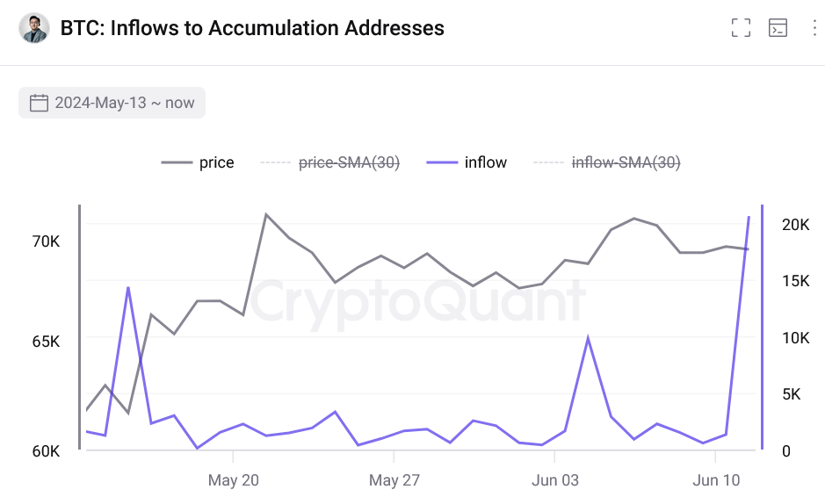Open the three-dot more options menu
The image size is (825, 504).
tap(813, 28)
